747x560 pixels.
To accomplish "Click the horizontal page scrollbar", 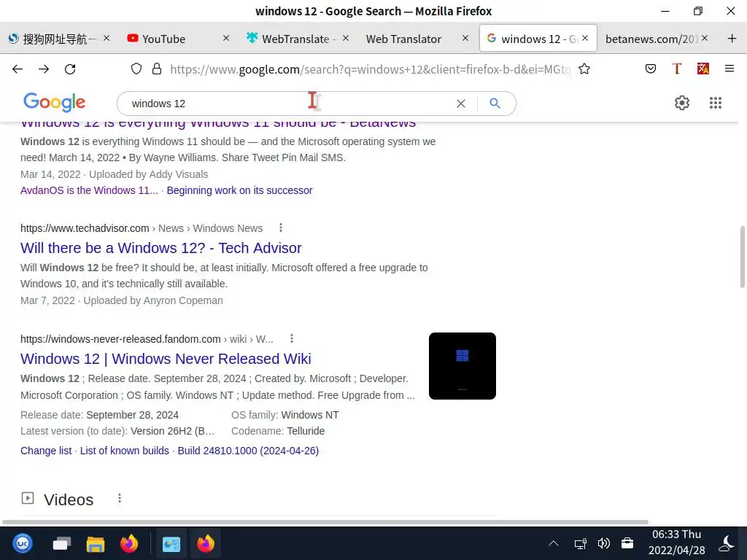I will pyautogui.click(x=325, y=522).
